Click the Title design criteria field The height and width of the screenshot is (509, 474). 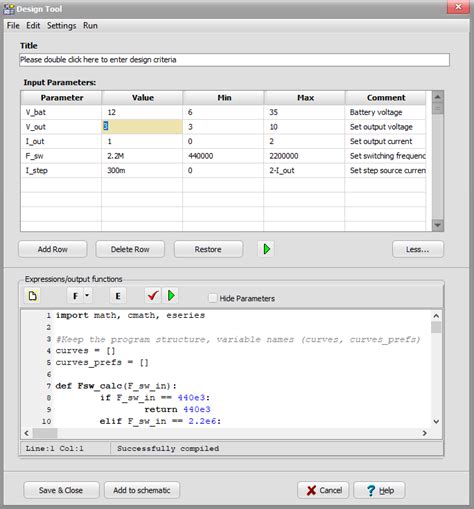tap(234, 60)
